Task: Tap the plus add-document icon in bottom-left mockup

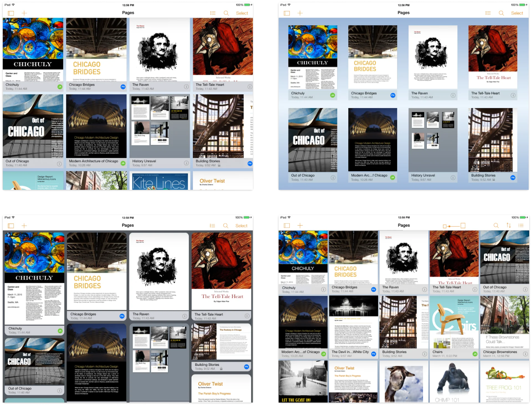Action: pyautogui.click(x=24, y=226)
